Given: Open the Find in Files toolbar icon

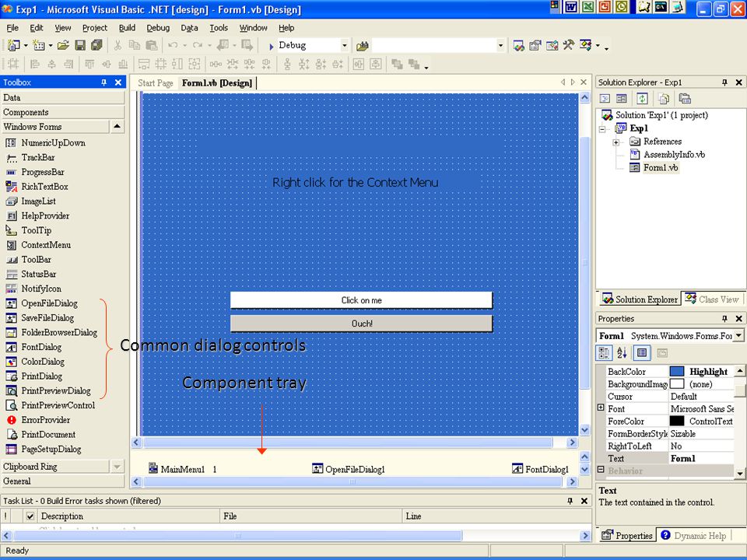Looking at the screenshot, I should 363,46.
